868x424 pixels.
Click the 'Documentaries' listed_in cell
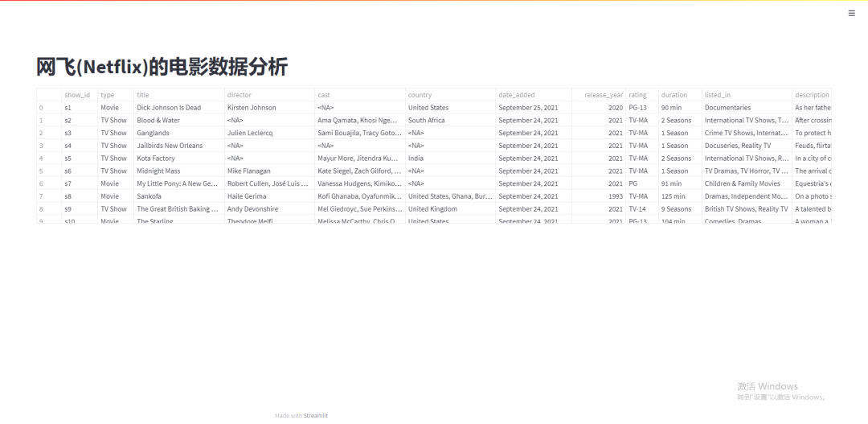pyautogui.click(x=747, y=108)
